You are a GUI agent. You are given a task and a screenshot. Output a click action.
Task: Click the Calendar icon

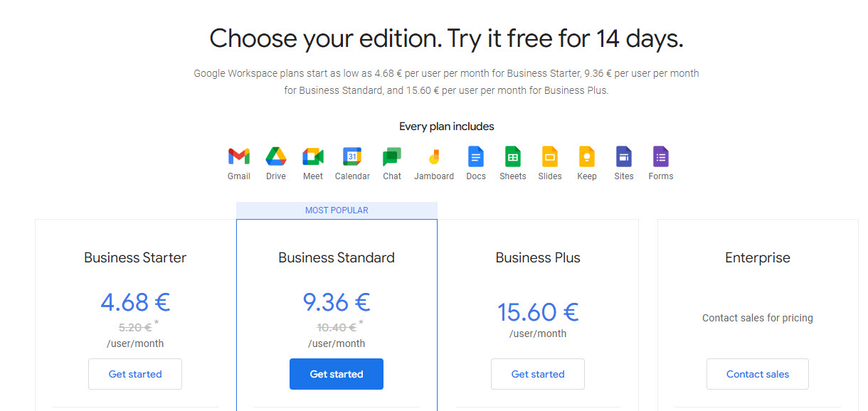(x=352, y=156)
